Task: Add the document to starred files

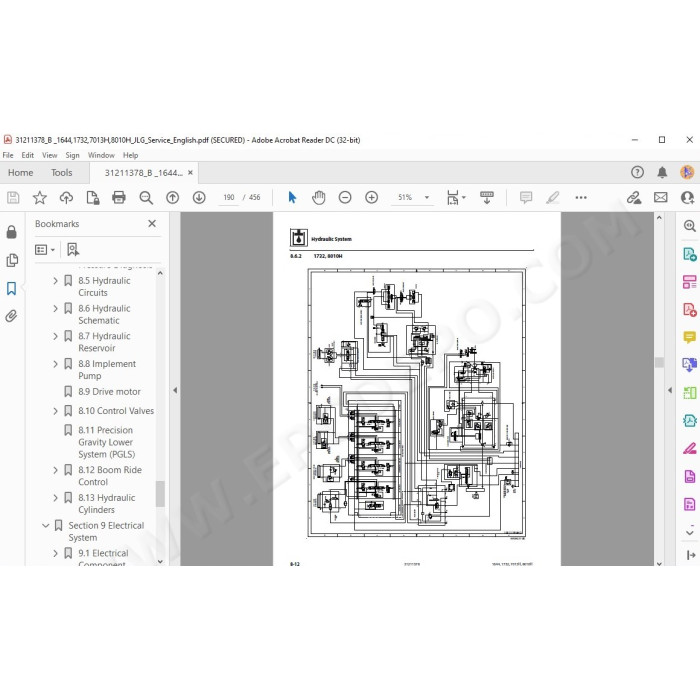Action: pos(40,197)
